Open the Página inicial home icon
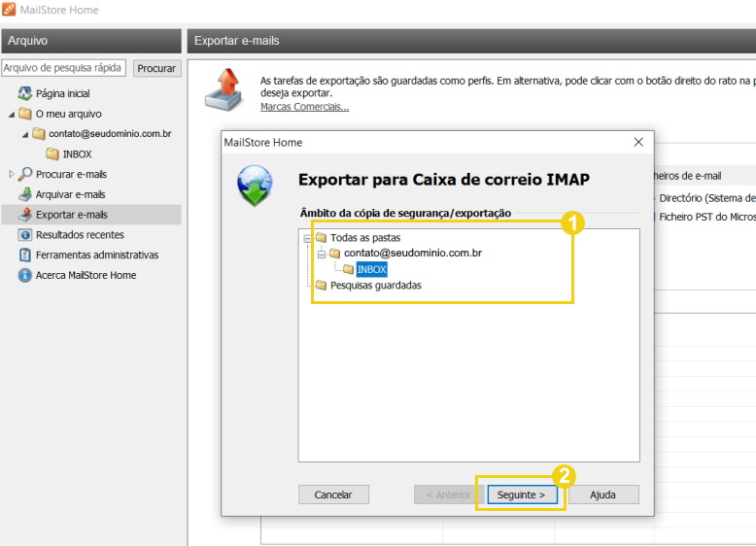The width and height of the screenshot is (756, 546). 24,93
